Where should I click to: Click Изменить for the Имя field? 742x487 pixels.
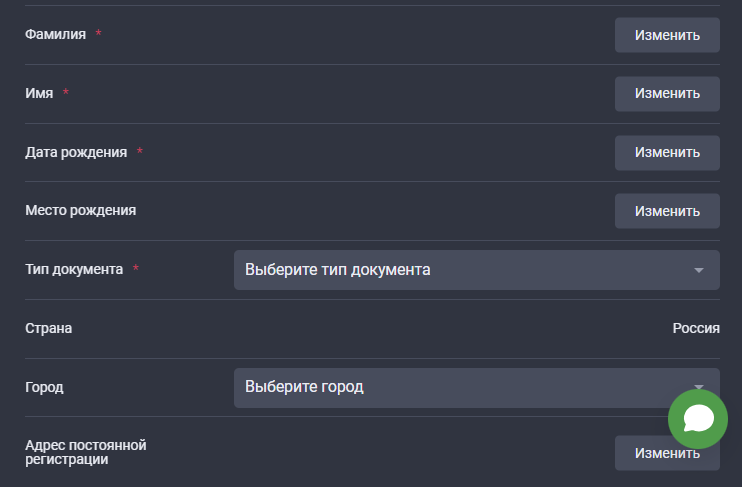click(x=667, y=93)
